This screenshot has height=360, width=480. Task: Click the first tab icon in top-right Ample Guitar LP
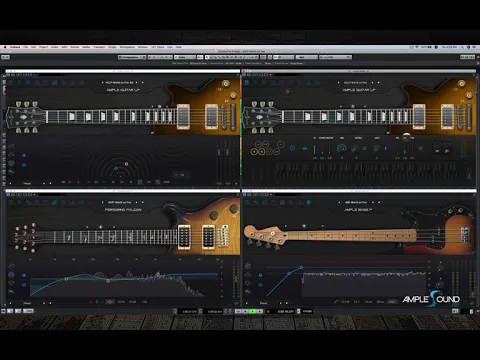pyautogui.click(x=247, y=82)
